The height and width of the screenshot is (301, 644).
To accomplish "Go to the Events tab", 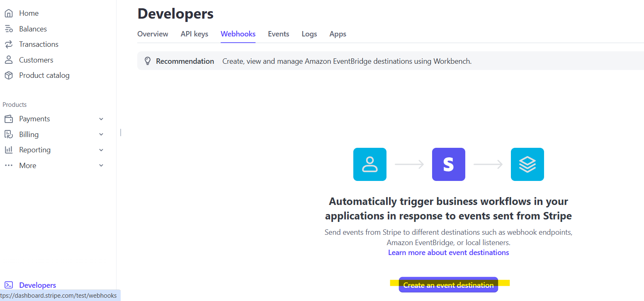I will (x=279, y=34).
